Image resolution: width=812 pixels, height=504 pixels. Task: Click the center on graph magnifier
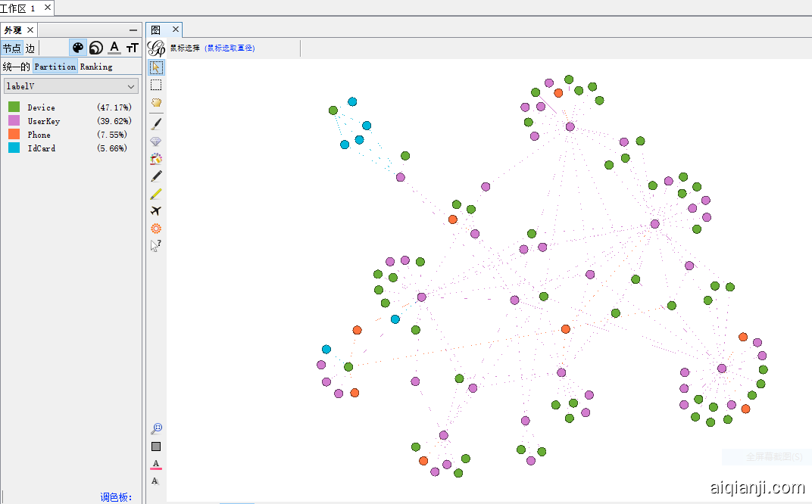(x=156, y=428)
